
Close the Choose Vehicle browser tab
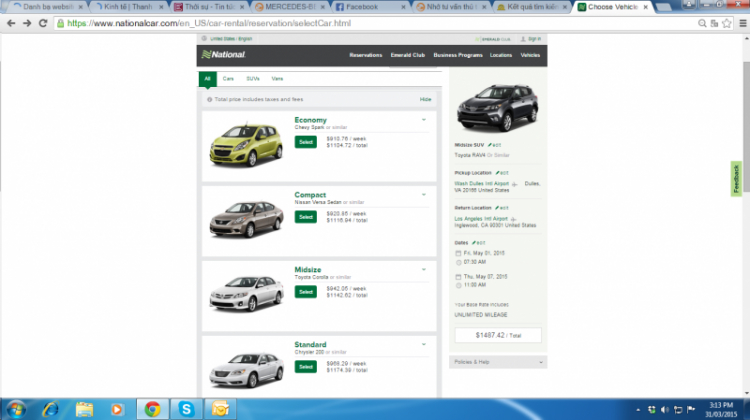645,7
